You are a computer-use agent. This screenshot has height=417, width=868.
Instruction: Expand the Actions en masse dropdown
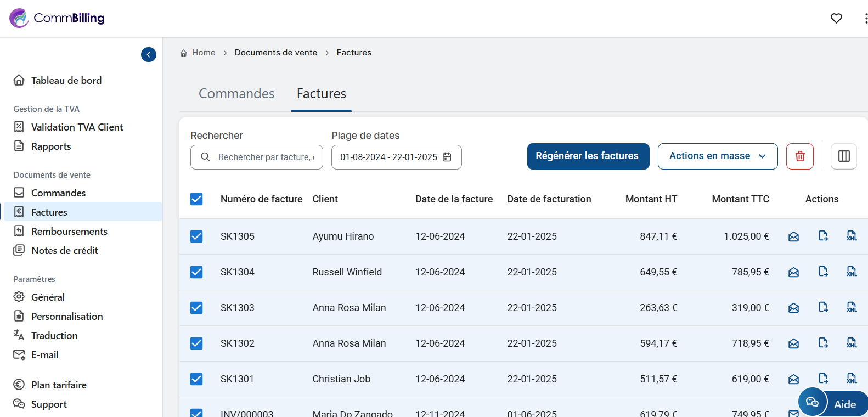[717, 156]
